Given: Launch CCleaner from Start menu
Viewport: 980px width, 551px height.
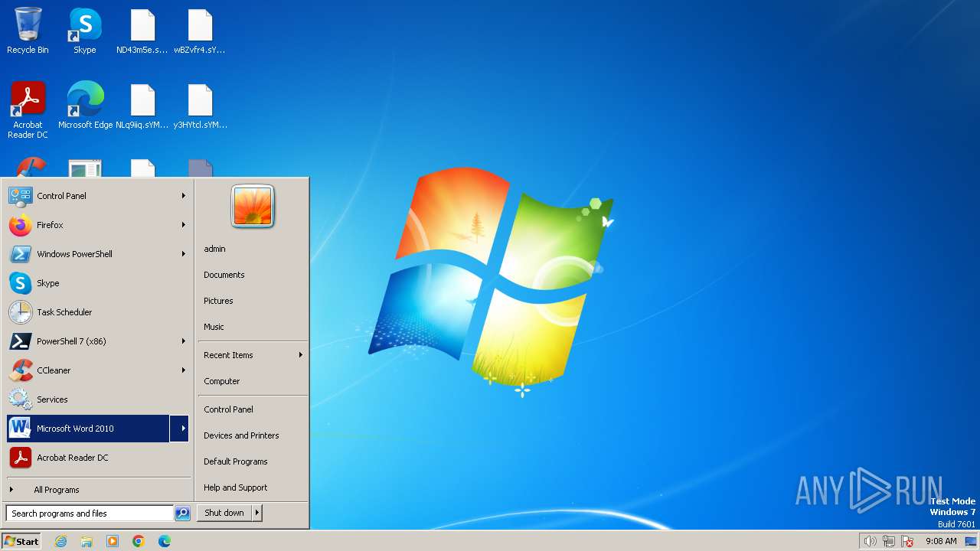Looking at the screenshot, I should point(98,370).
